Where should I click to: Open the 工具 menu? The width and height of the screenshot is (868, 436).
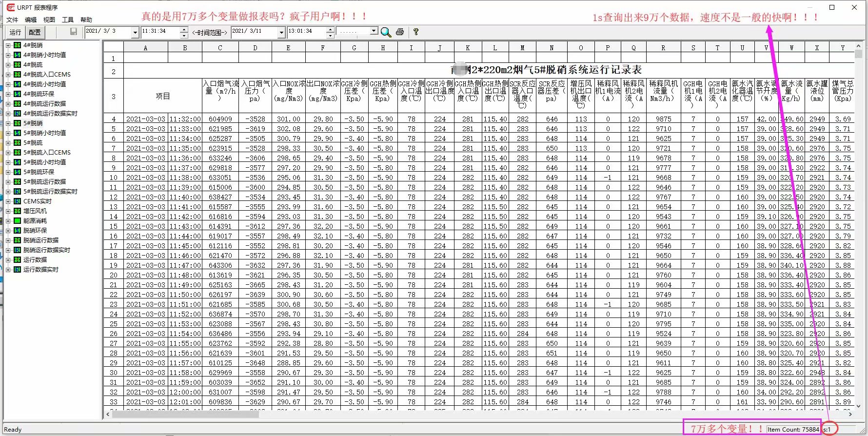click(68, 20)
